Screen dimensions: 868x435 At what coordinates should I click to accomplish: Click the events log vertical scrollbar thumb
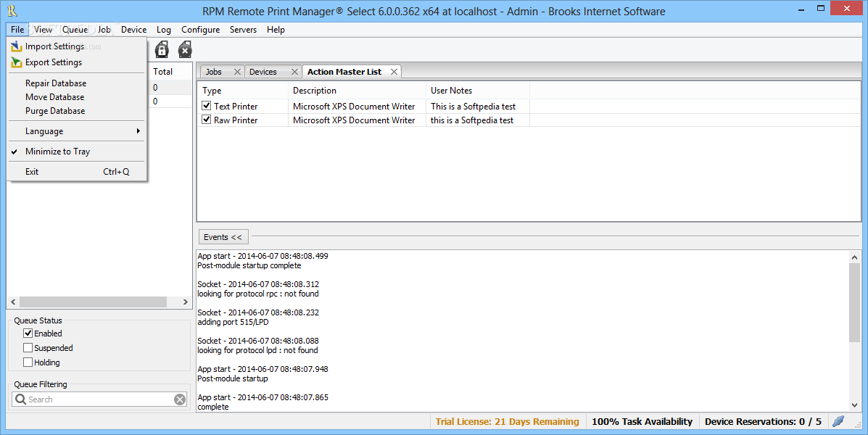coord(854,302)
